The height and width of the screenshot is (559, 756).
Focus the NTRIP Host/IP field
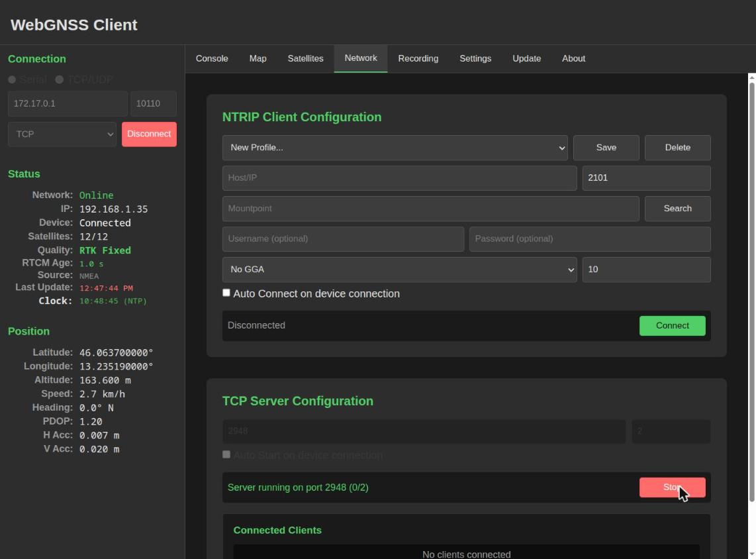400,178
